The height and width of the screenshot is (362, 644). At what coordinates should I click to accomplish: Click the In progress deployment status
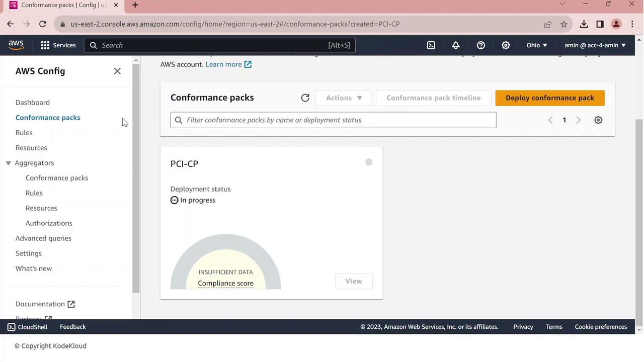(x=193, y=200)
